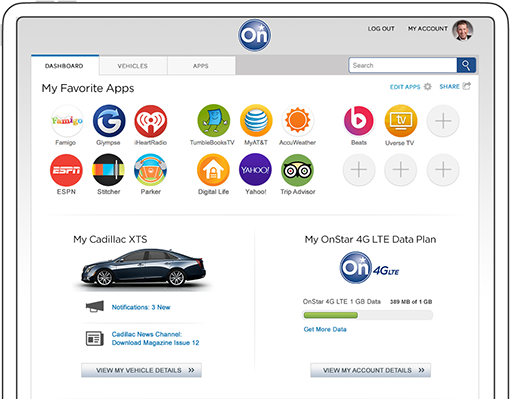Click View My Account Details button
The height and width of the screenshot is (399, 510).
(x=371, y=370)
